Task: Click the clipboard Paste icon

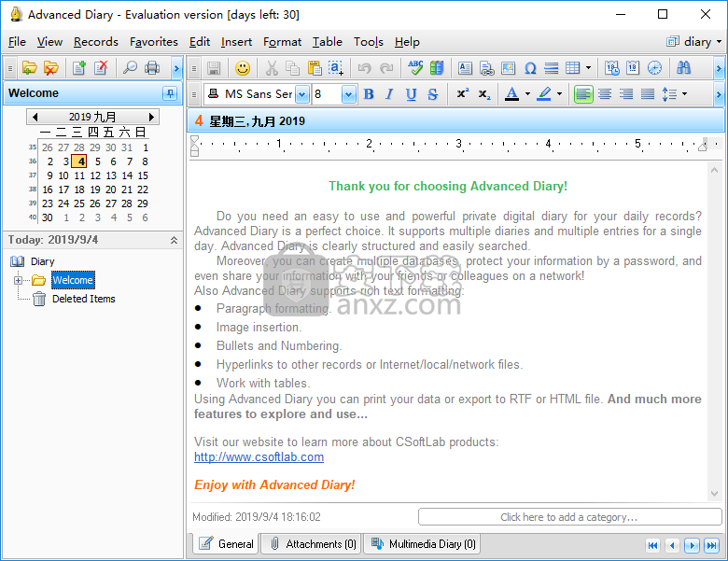Action: pyautogui.click(x=315, y=68)
